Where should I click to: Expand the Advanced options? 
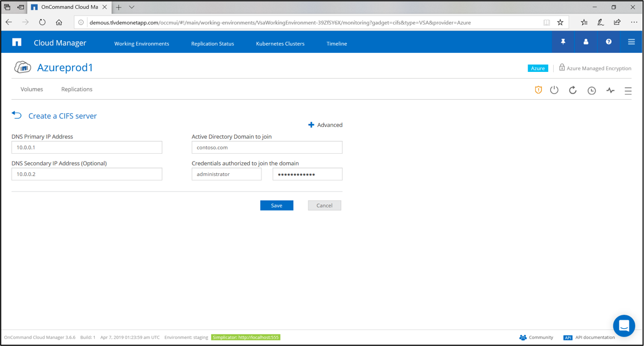pyautogui.click(x=326, y=125)
